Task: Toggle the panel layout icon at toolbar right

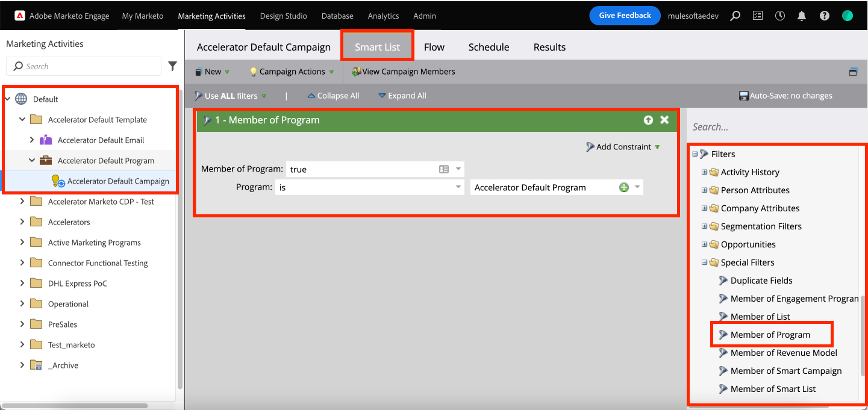Action: click(853, 72)
